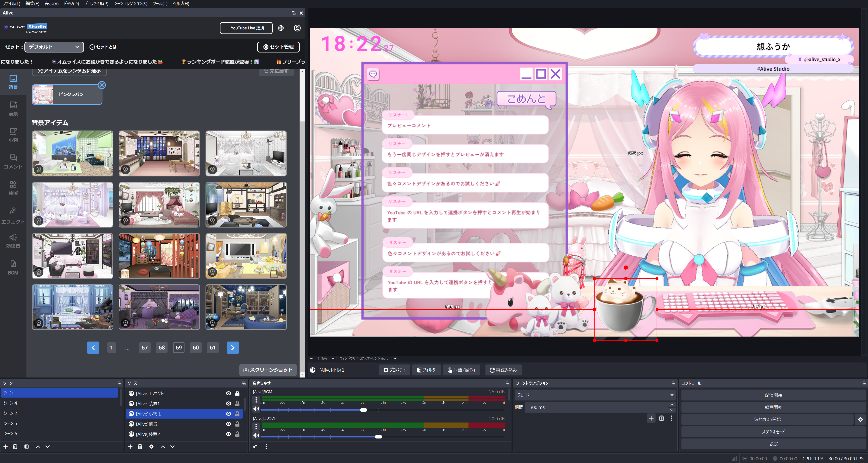
Task: Open the シーンコレクション menu
Action: [x=130, y=3]
